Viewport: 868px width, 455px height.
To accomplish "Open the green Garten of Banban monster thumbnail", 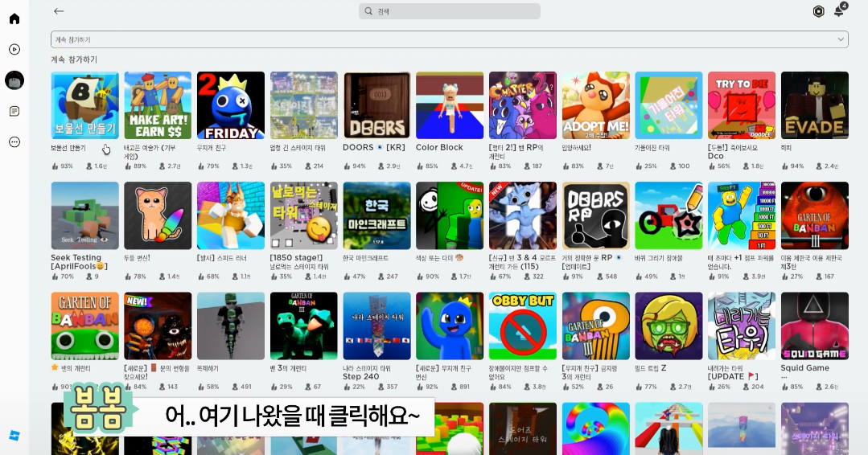I will click(84, 326).
